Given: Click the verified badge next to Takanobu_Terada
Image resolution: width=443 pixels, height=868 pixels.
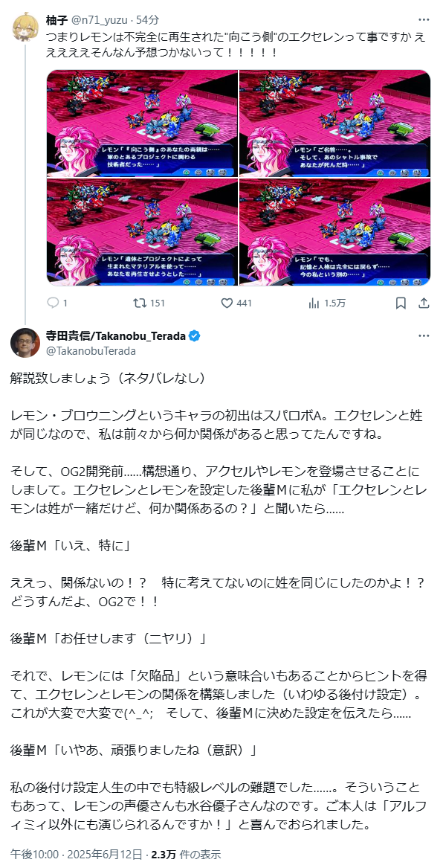Looking at the screenshot, I should click(195, 336).
